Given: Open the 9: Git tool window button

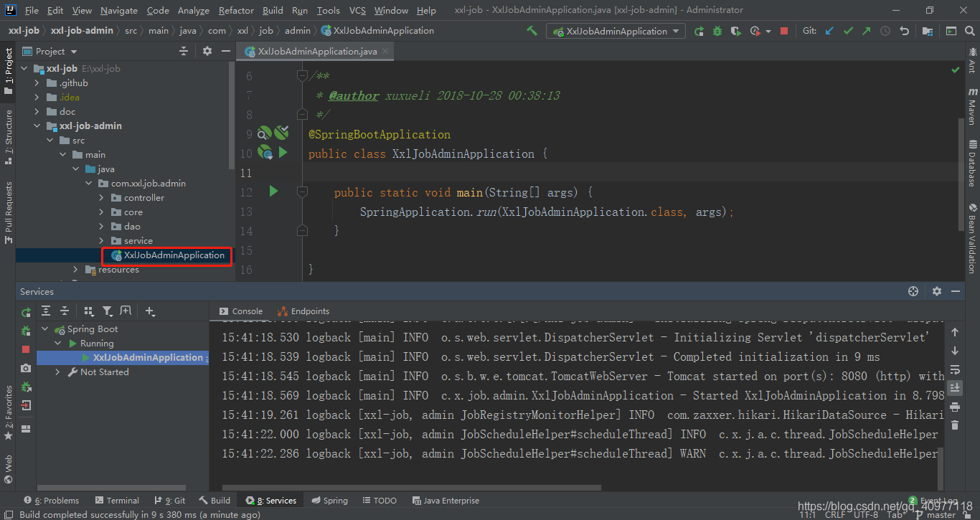Looking at the screenshot, I should tap(170, 501).
